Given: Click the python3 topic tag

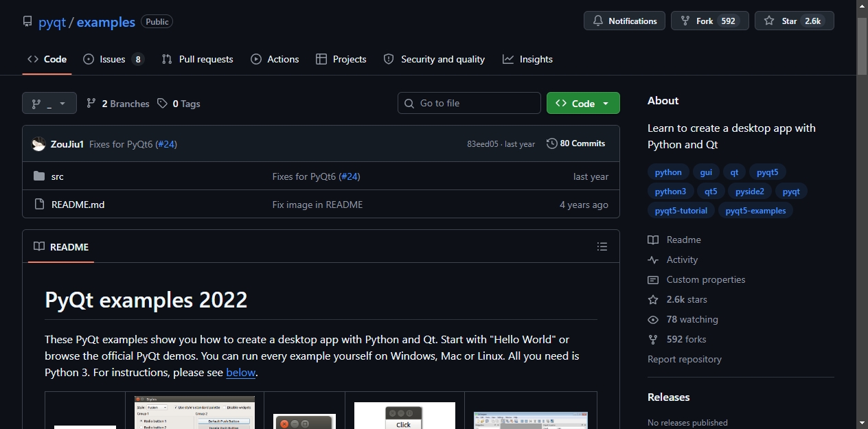Looking at the screenshot, I should click(670, 192).
